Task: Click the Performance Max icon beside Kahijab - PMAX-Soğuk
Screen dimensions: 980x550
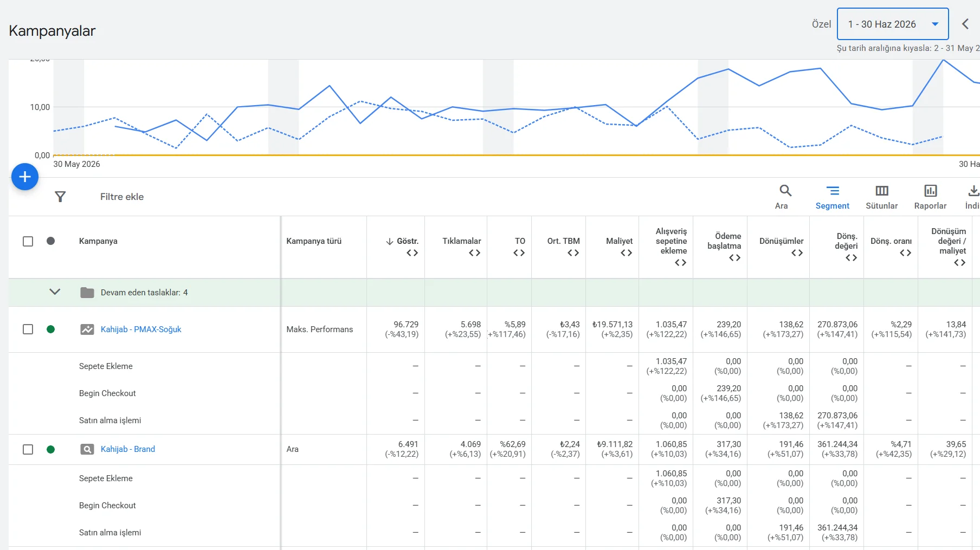Action: coord(87,329)
